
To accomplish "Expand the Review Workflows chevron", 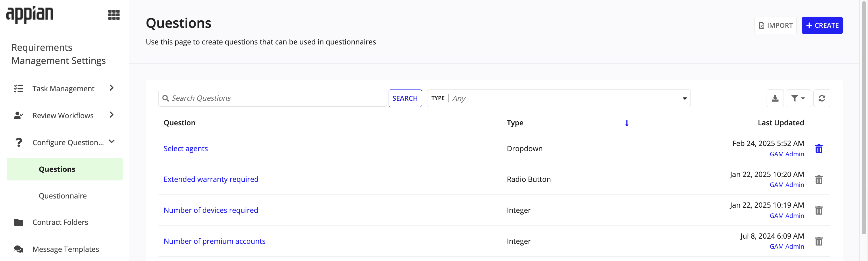I will coord(111,115).
